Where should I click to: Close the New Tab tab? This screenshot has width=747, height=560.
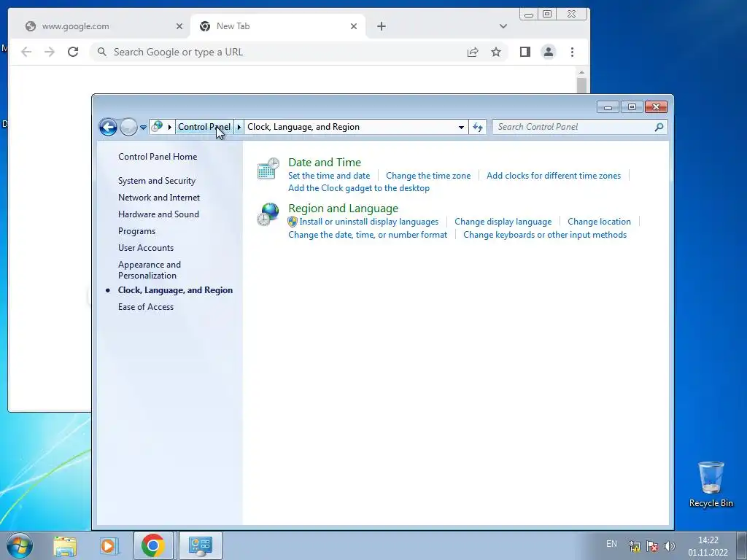click(354, 26)
